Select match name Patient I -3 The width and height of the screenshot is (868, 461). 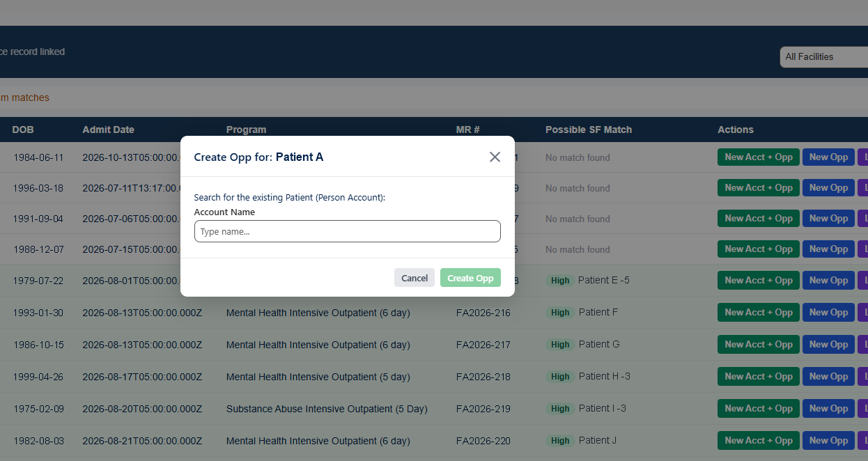pyautogui.click(x=603, y=408)
